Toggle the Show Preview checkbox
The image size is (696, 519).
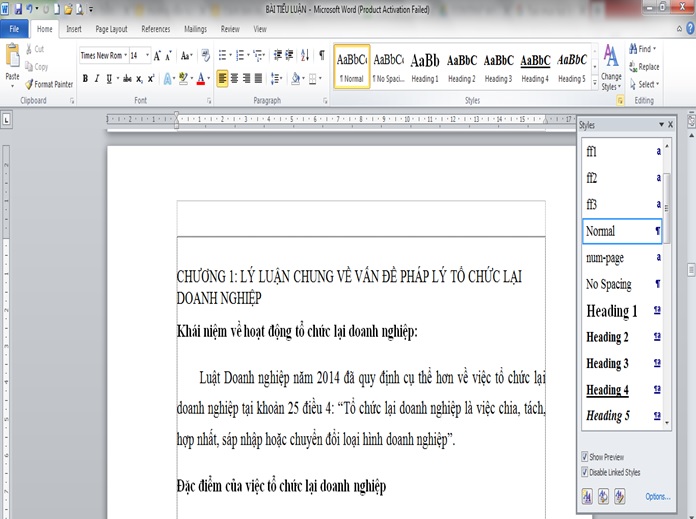pos(585,458)
